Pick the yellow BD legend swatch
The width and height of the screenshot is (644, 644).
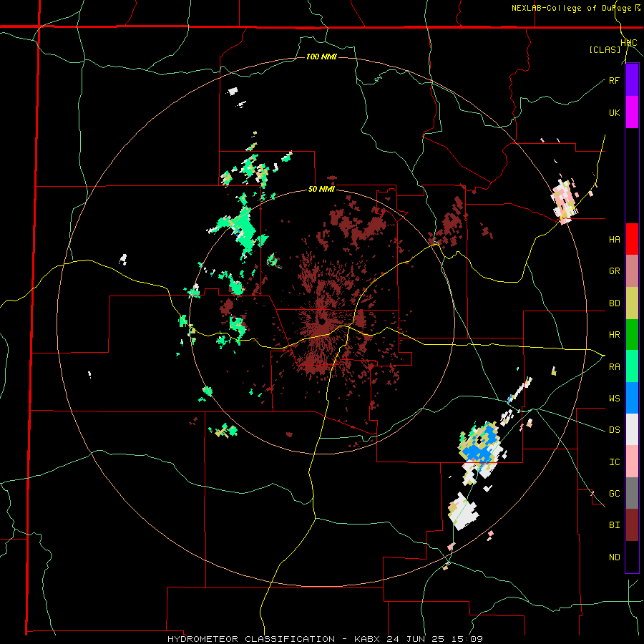pyautogui.click(x=632, y=303)
